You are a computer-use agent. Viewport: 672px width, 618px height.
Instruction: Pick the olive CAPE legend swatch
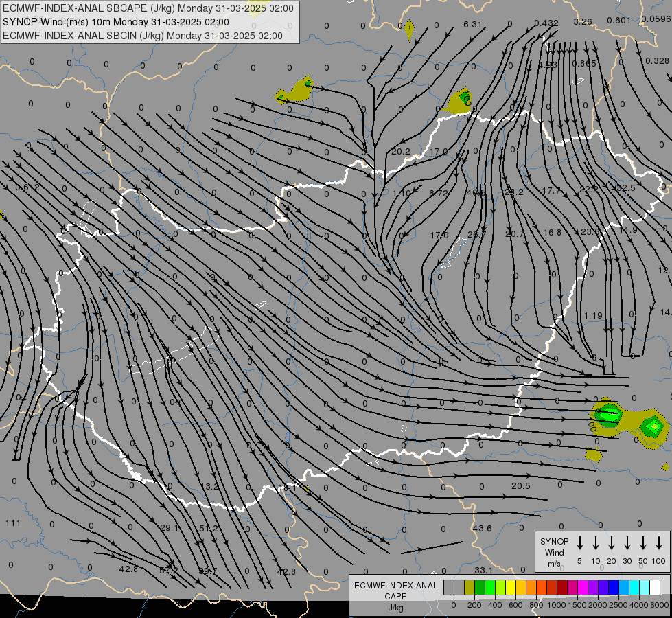click(x=470, y=587)
